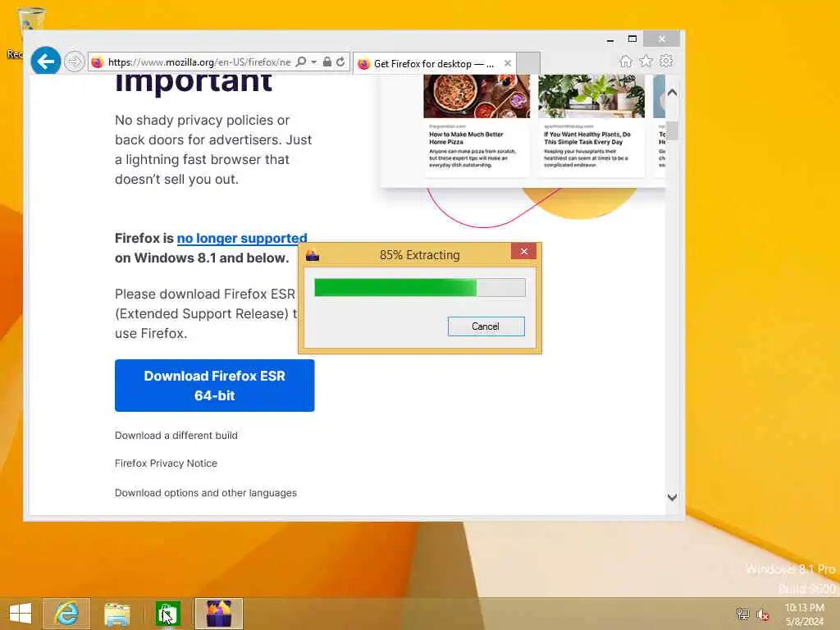Close the 85% Extracting dialog
Viewport: 840px width, 630px height.
(524, 252)
